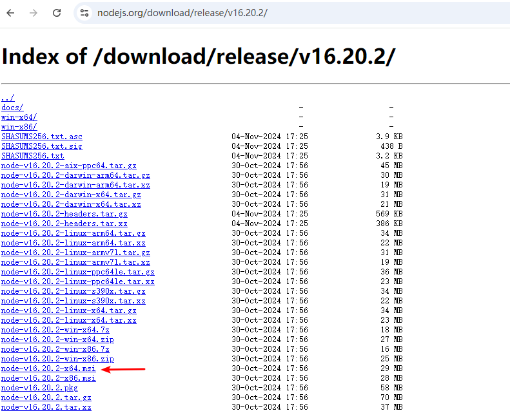Open the parent directory ../ link
The image size is (510, 420).
coord(8,98)
